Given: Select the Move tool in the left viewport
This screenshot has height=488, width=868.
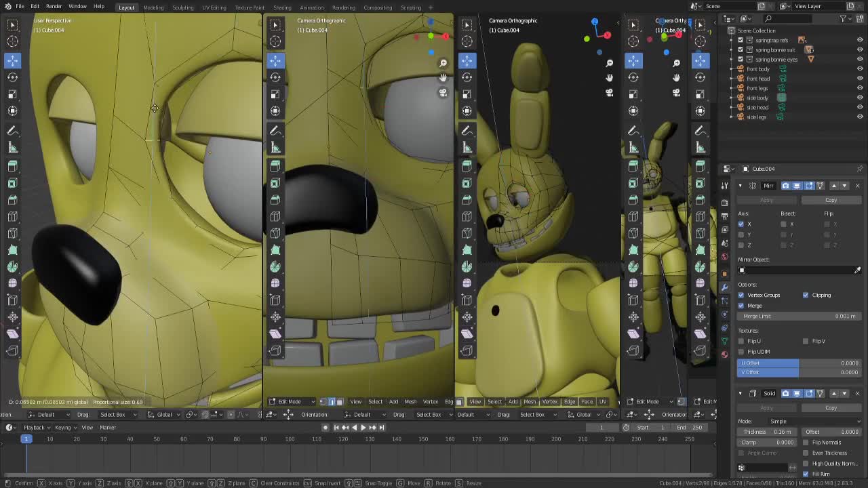Looking at the screenshot, I should click(x=12, y=61).
